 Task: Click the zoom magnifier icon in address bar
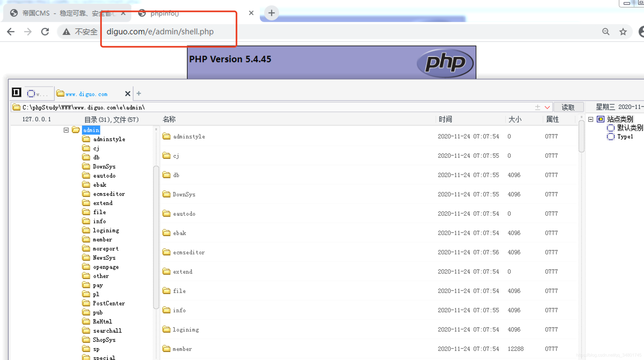pyautogui.click(x=606, y=32)
